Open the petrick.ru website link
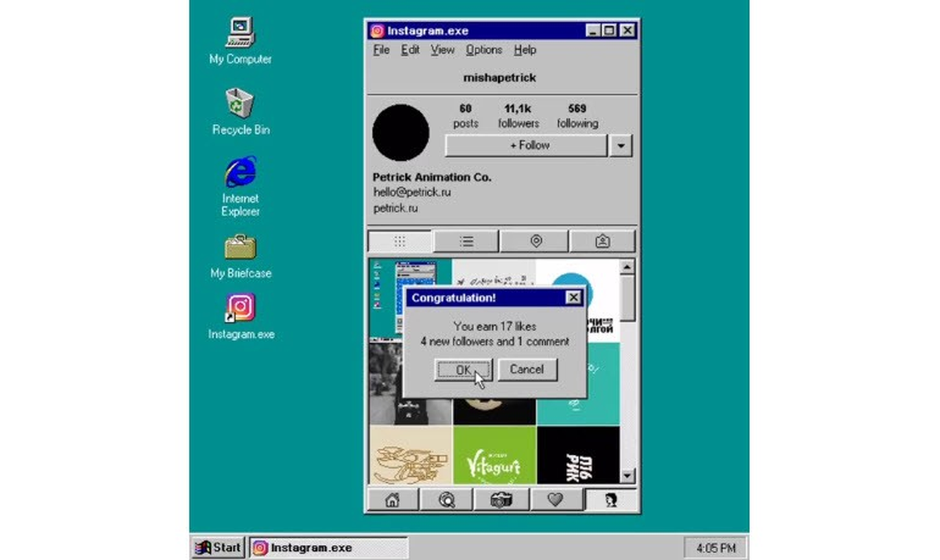 396,208
